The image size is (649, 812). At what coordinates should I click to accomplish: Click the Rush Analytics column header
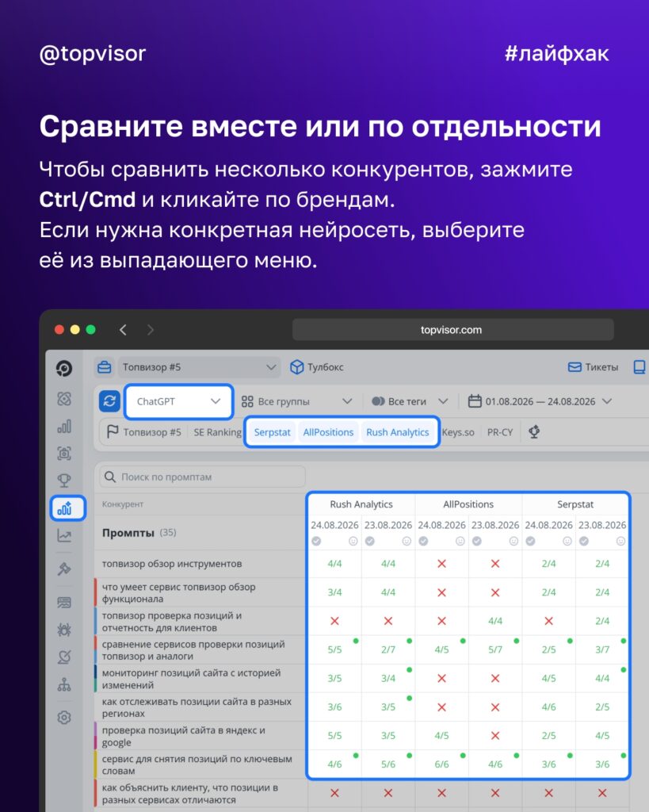point(361,504)
